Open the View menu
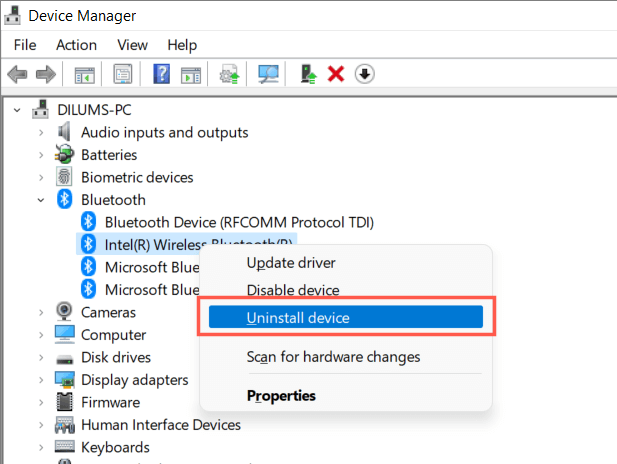 [132, 45]
